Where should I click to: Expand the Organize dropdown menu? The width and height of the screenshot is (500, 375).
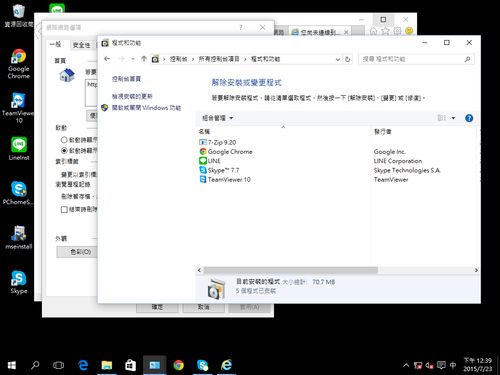coord(217,118)
